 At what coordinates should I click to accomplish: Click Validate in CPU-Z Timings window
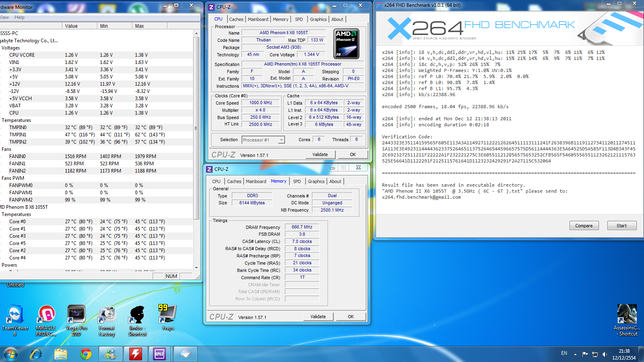pos(318,317)
